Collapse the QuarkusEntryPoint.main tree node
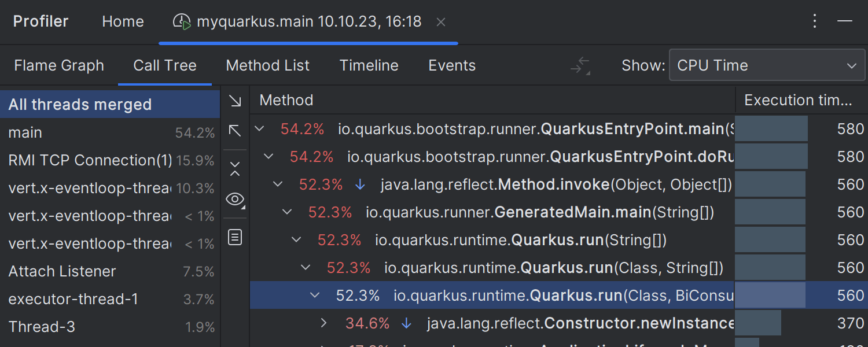Image resolution: width=868 pixels, height=347 pixels. pyautogui.click(x=259, y=129)
